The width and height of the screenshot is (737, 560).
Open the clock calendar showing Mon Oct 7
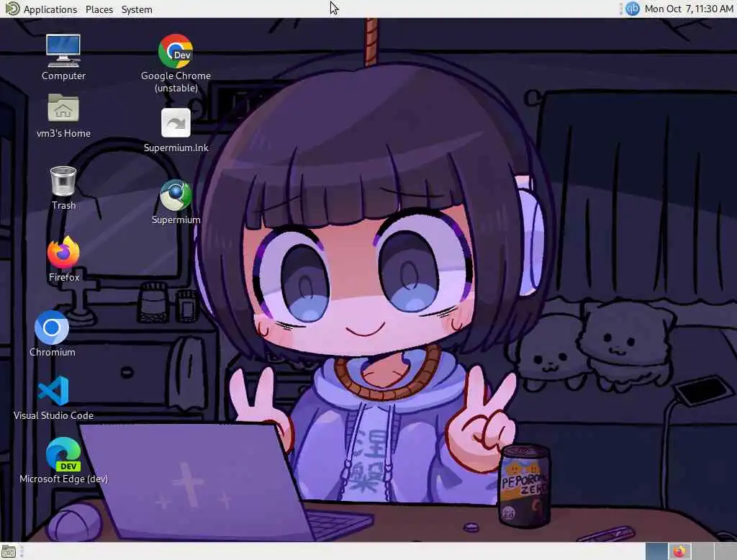pyautogui.click(x=689, y=9)
